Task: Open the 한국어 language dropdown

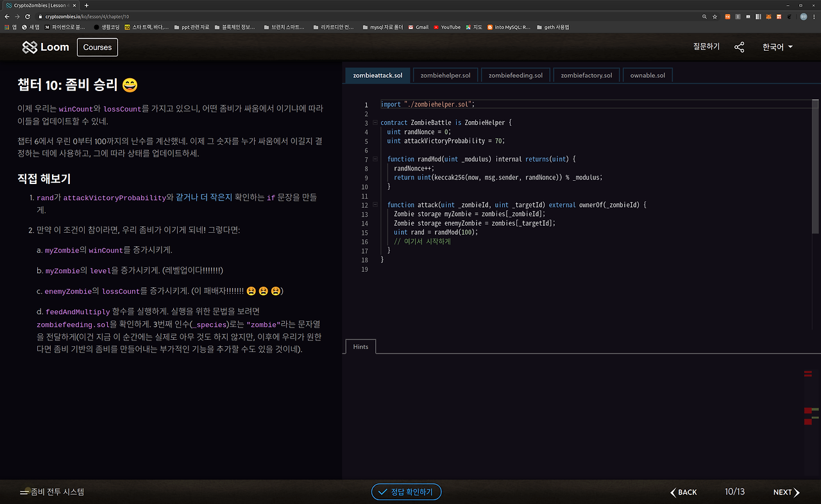Action: coord(777,47)
